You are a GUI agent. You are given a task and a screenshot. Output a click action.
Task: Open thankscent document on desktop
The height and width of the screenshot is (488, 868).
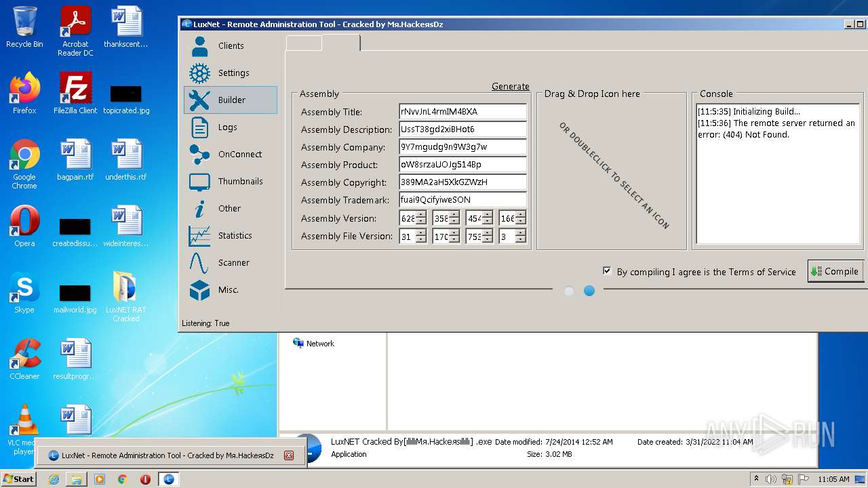(126, 27)
